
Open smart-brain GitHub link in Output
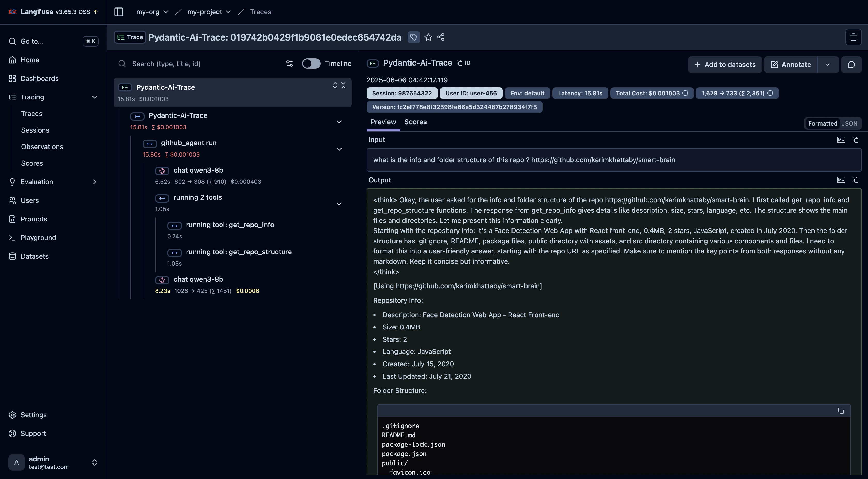click(468, 286)
